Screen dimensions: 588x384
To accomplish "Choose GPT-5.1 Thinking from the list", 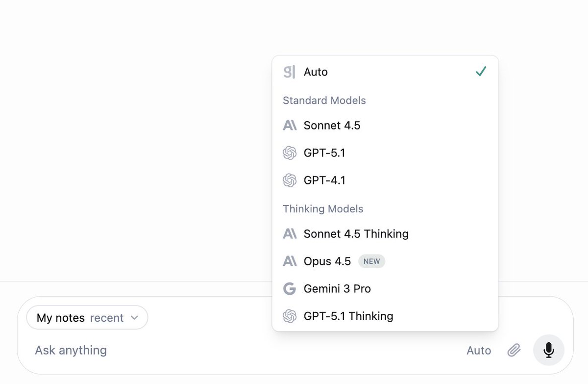I will tap(385, 316).
